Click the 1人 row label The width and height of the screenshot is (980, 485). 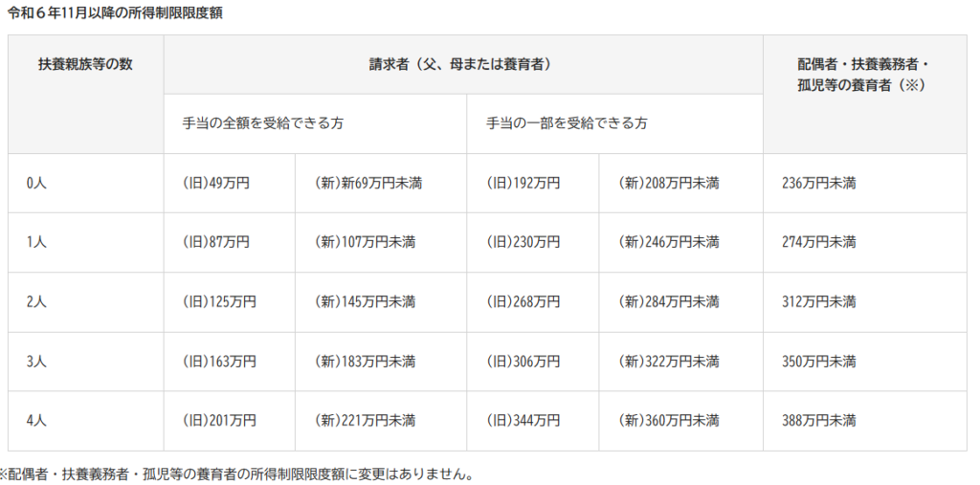(x=36, y=242)
